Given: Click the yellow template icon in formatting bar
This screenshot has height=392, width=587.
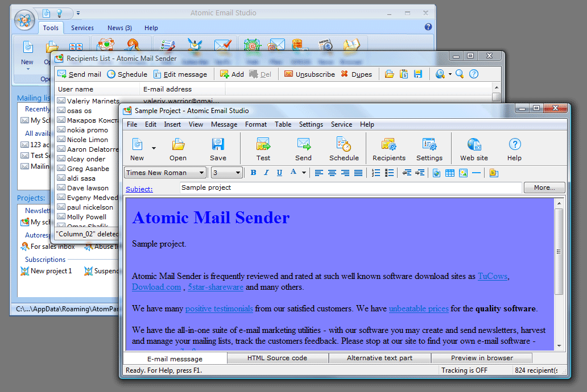Looking at the screenshot, I should [494, 173].
